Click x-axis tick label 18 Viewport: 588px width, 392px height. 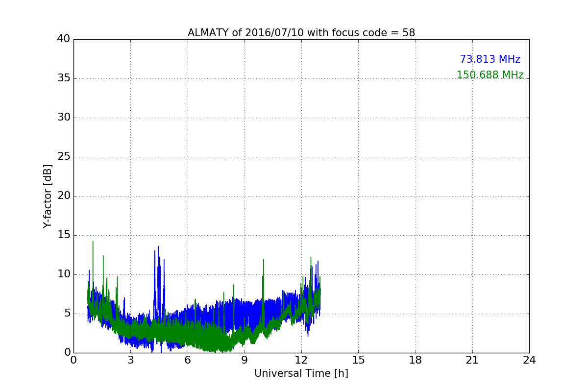(416, 360)
